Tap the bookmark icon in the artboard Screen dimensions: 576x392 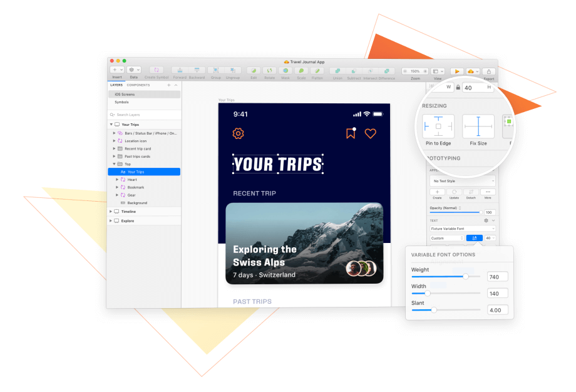tap(351, 133)
